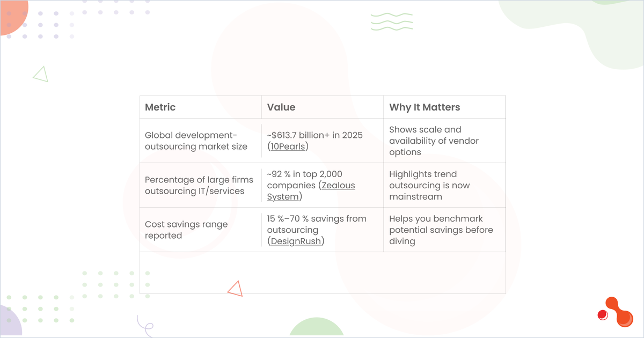This screenshot has width=644, height=338.
Task: Click the green triangle outline shape
Action: [41, 74]
